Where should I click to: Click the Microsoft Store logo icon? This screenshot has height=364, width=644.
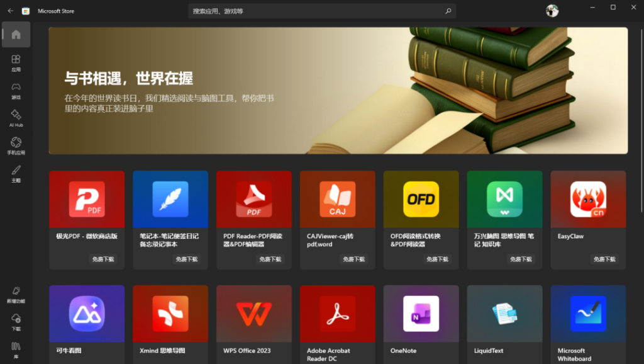click(26, 11)
